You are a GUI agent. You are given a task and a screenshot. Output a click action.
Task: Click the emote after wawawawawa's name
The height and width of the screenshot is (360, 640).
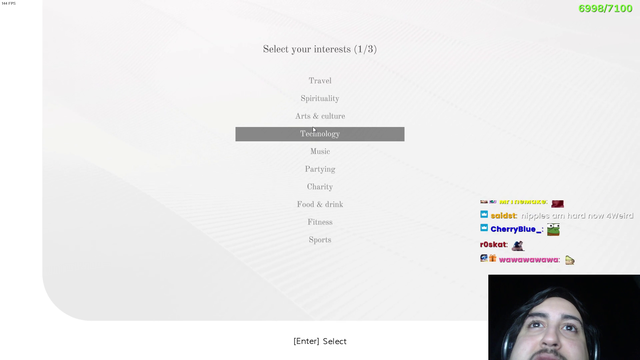(x=570, y=260)
